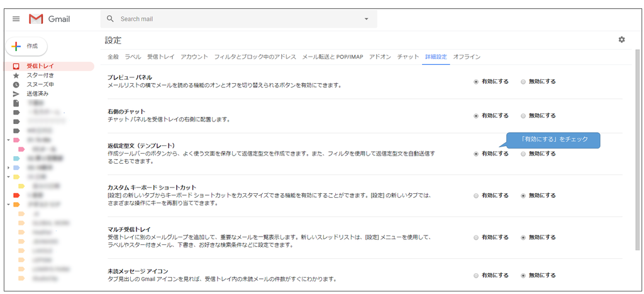The image size is (644, 294).
Task: Click the cyan label icon in sidebar
Action: [16, 158]
